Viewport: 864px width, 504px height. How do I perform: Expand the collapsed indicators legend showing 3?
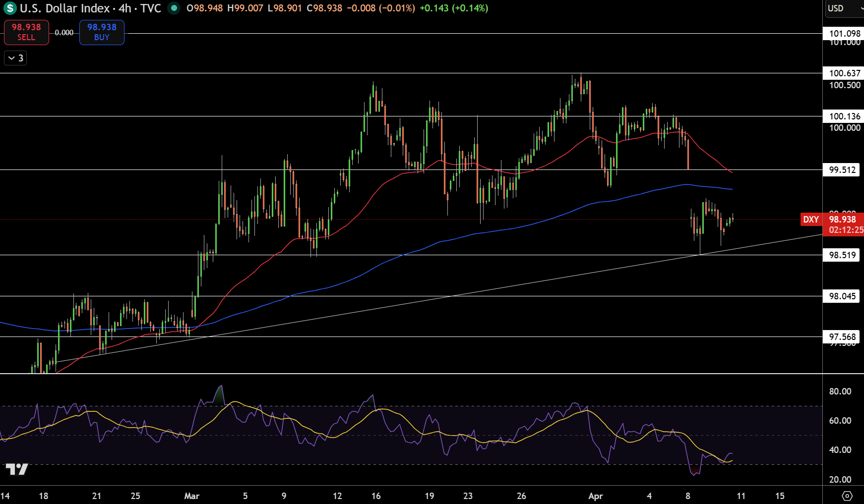15,58
